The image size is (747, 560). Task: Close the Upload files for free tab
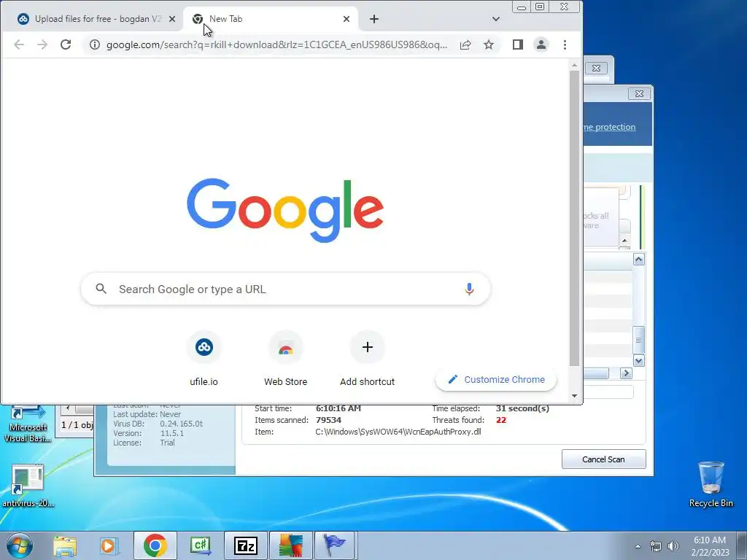pos(172,19)
